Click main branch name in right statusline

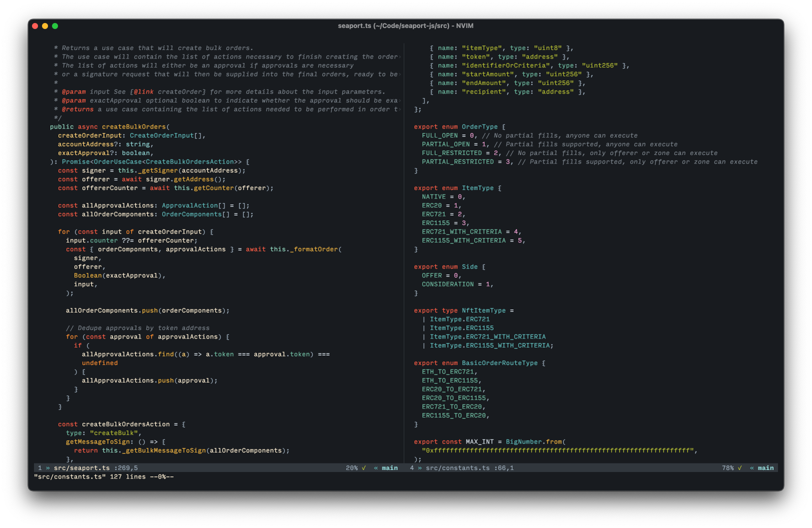766,468
